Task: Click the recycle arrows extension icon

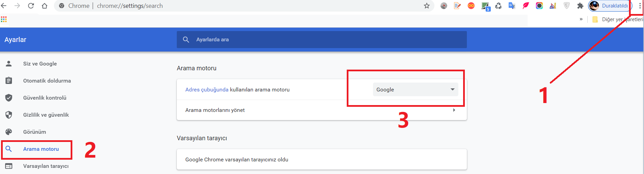Action: point(498,6)
